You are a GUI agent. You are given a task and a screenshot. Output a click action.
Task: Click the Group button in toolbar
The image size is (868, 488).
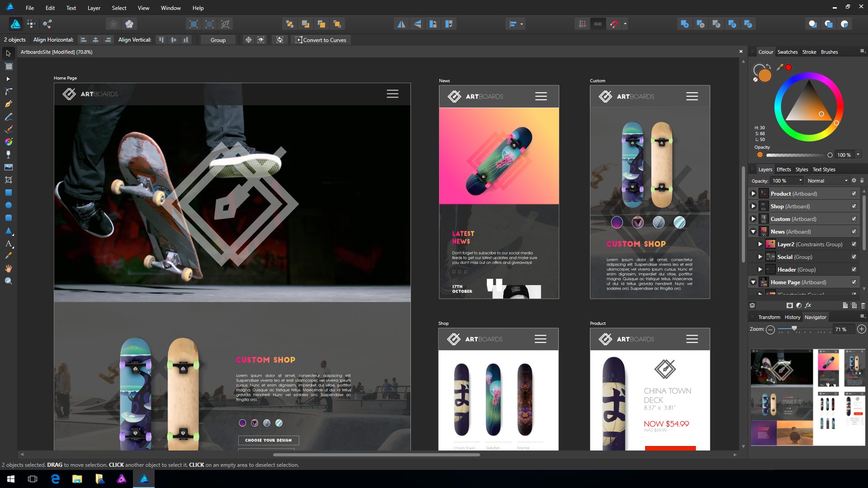[x=217, y=40]
